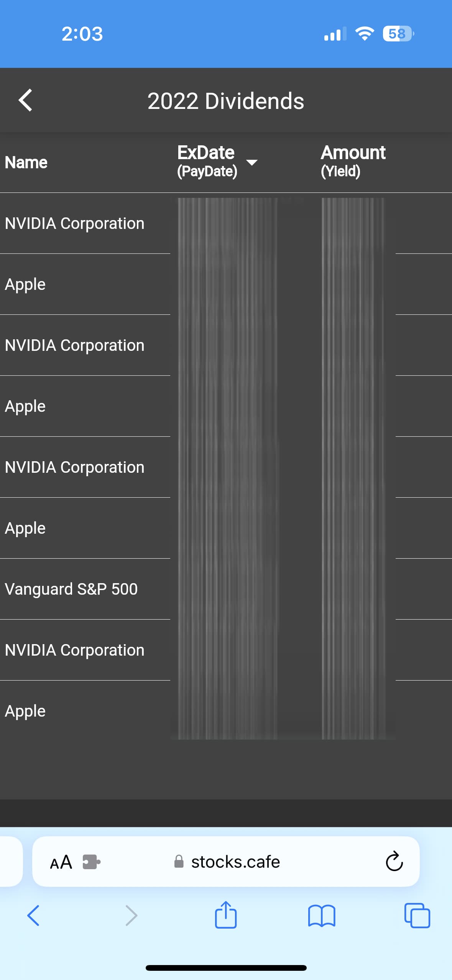Tap Safari's forward arrow
The height and width of the screenshot is (980, 452).
click(x=131, y=916)
